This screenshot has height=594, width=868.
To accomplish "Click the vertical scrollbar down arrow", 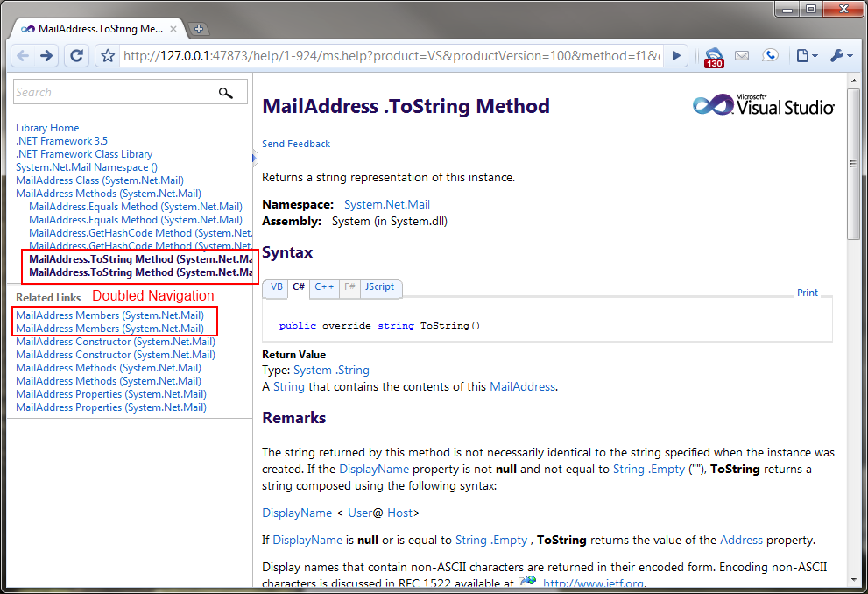I will (854, 579).
